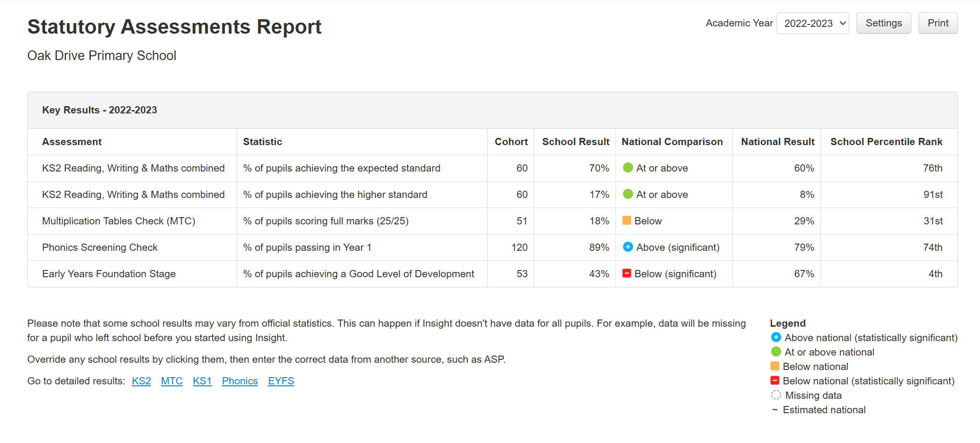Click dashed Missing data icon in Legend

(776, 395)
